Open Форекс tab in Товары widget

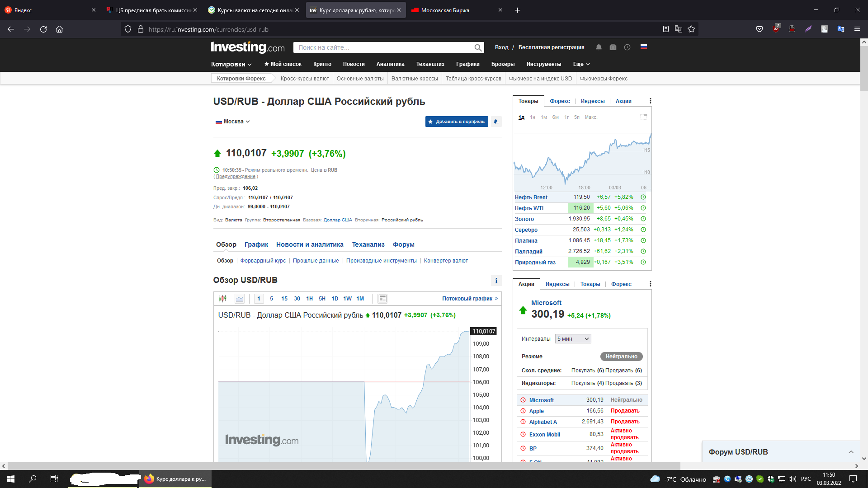(560, 101)
